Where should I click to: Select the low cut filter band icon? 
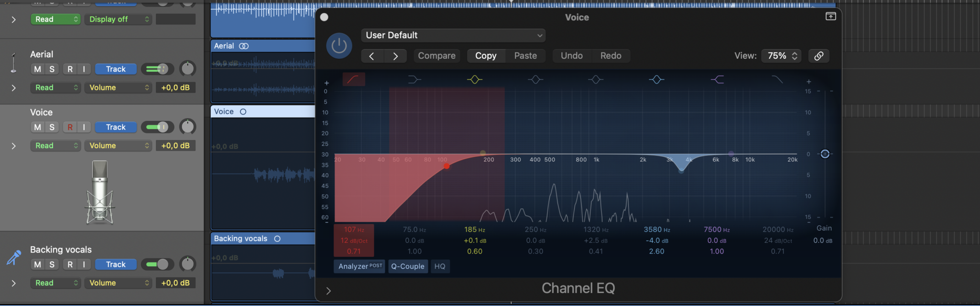coord(354,79)
